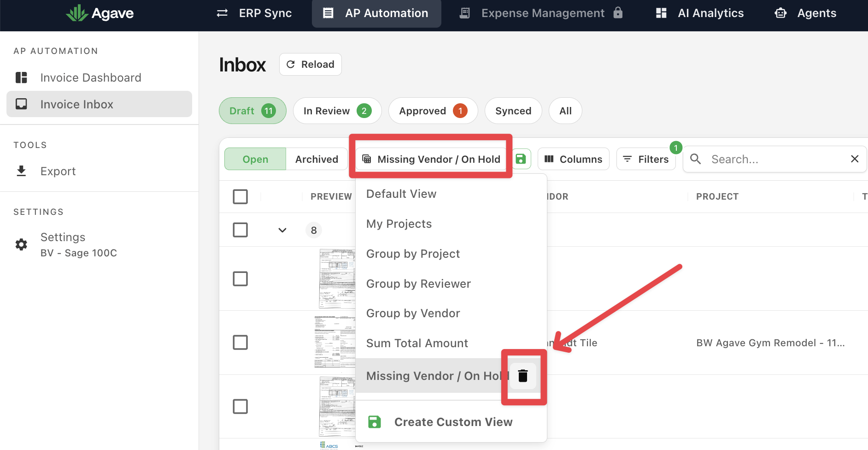Click the Approved count badge 1
This screenshot has height=450, width=868.
pyautogui.click(x=460, y=111)
